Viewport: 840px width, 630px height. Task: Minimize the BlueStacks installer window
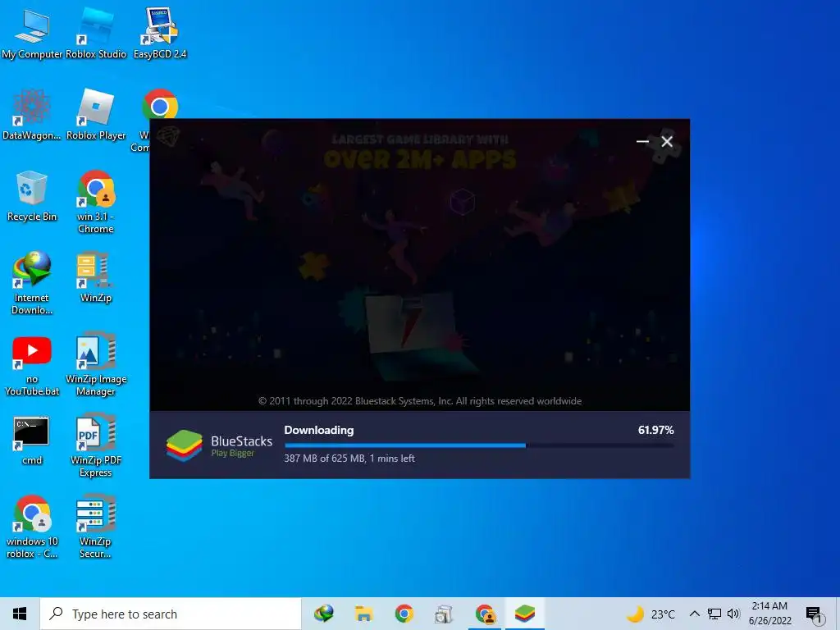tap(642, 141)
